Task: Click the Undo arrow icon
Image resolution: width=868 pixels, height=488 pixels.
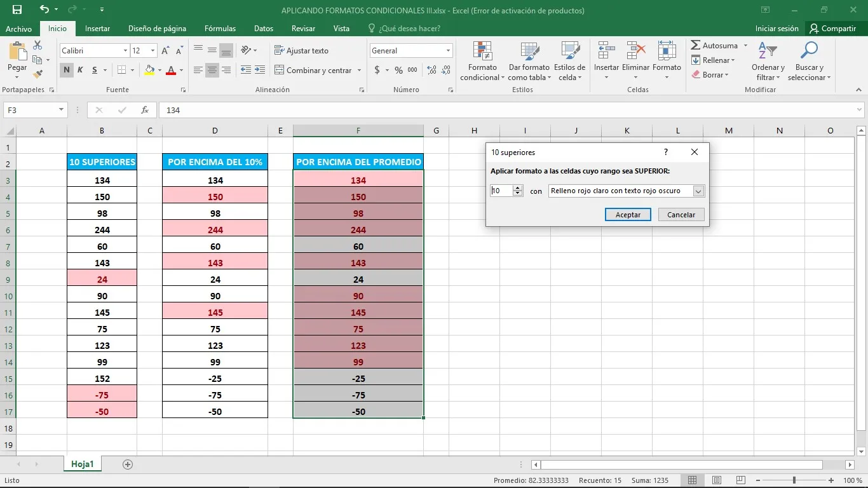Action: tap(44, 10)
